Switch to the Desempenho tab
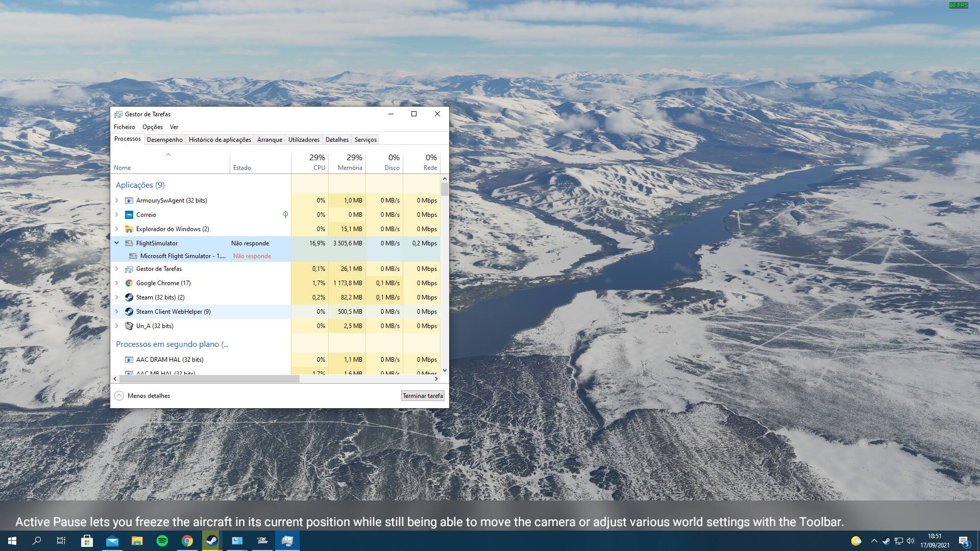The width and height of the screenshot is (980, 551). 164,140
